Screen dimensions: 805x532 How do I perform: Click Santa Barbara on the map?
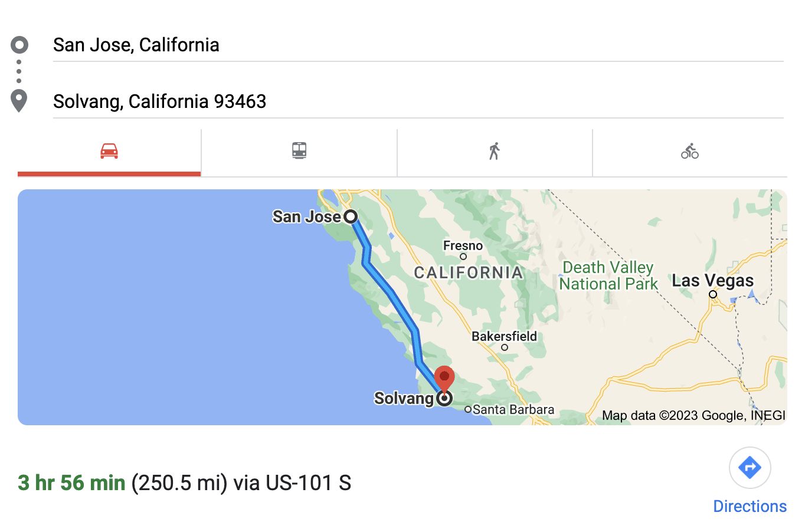[x=513, y=409]
